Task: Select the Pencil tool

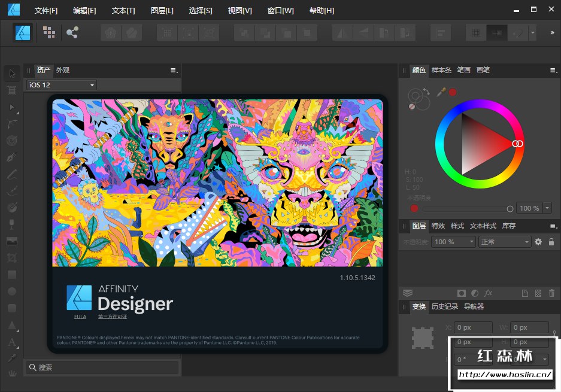Action: point(12,174)
